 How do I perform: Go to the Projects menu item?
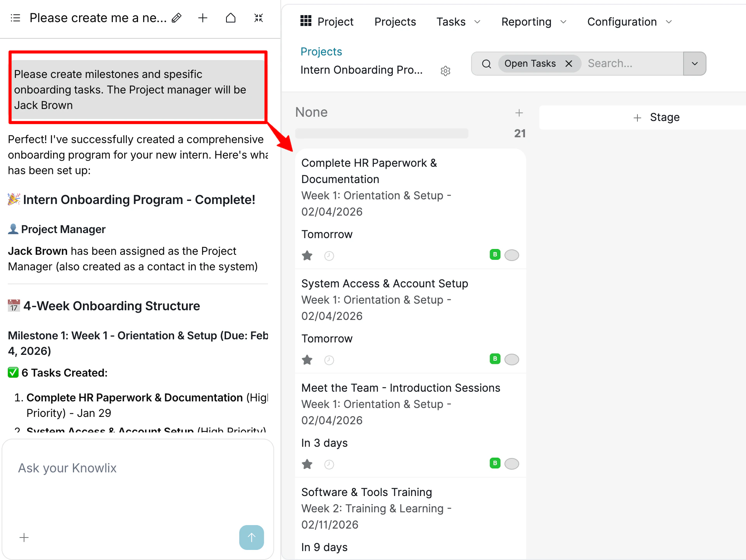coord(395,22)
